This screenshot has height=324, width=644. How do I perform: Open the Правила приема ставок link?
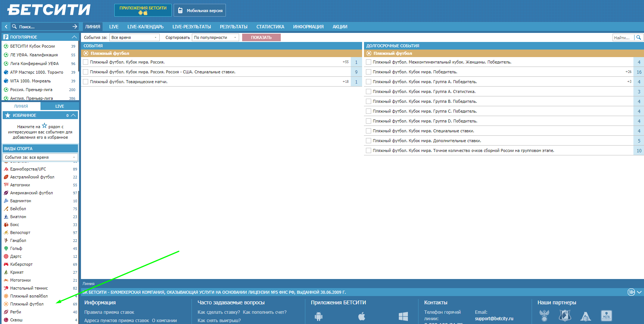tap(109, 312)
